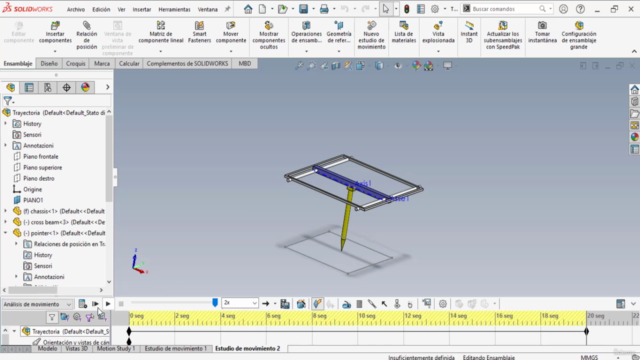Toggle Autokey in motion toolbar
The width and height of the screenshot is (640, 360).
(318, 304)
